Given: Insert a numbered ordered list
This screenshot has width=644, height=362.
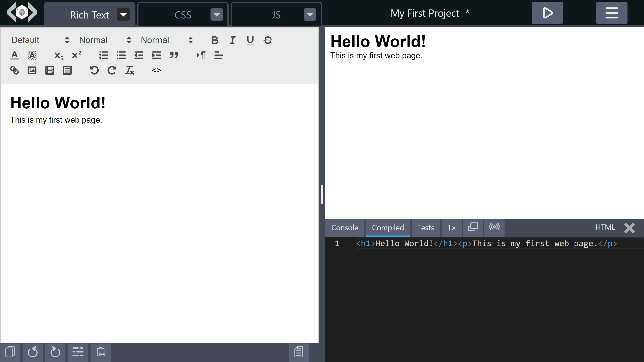Looking at the screenshot, I should click(103, 55).
